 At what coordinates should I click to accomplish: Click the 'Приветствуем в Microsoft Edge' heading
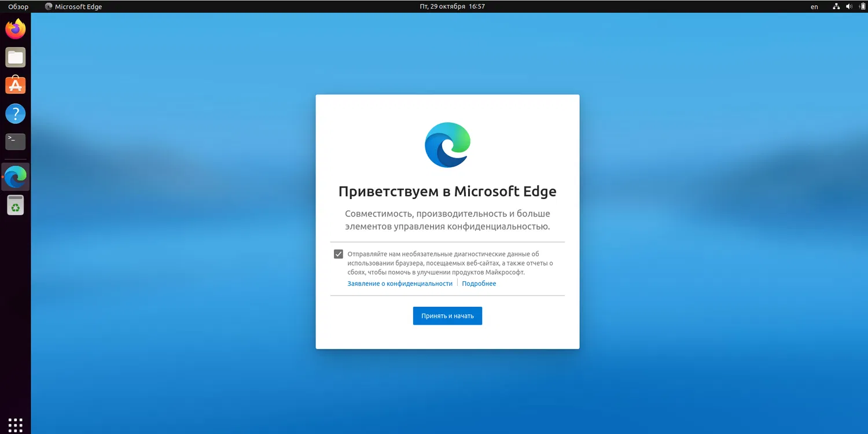point(447,192)
